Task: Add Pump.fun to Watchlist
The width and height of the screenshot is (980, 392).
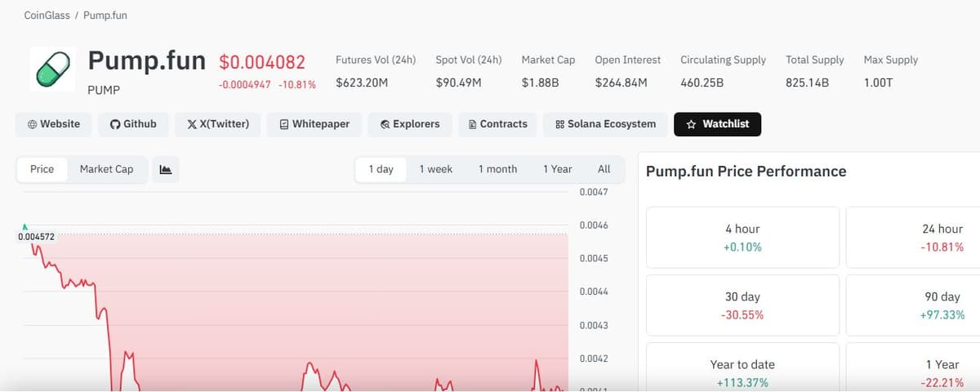Action: 718,124
